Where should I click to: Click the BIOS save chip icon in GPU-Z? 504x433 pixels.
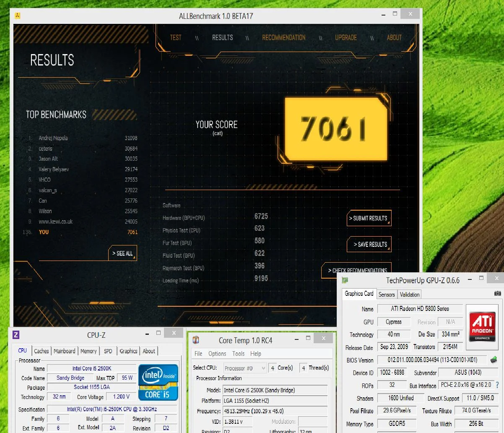pos(494,360)
